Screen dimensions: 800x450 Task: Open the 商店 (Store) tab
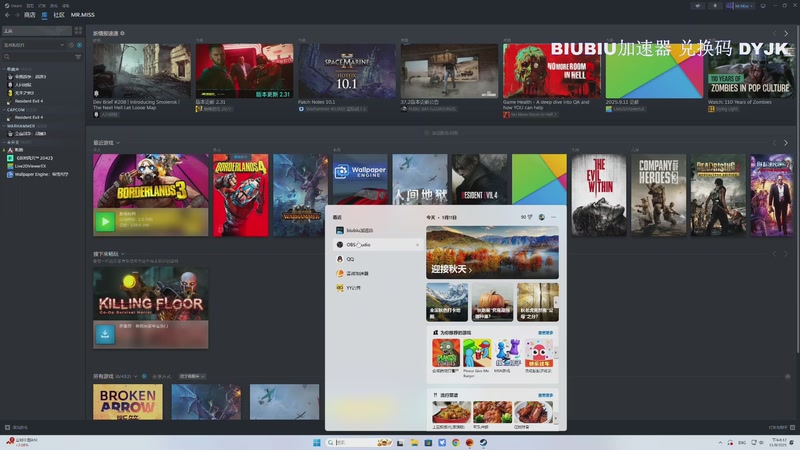(30, 15)
